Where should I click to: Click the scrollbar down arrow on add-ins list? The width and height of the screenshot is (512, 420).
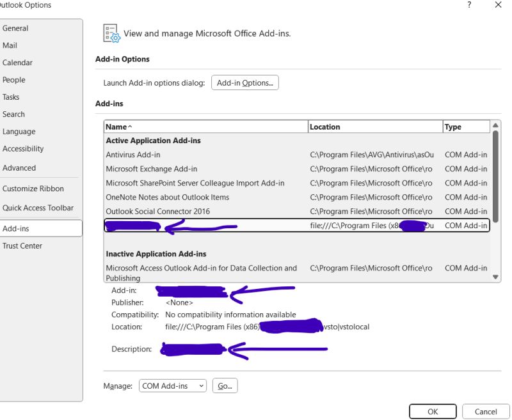pyautogui.click(x=496, y=277)
